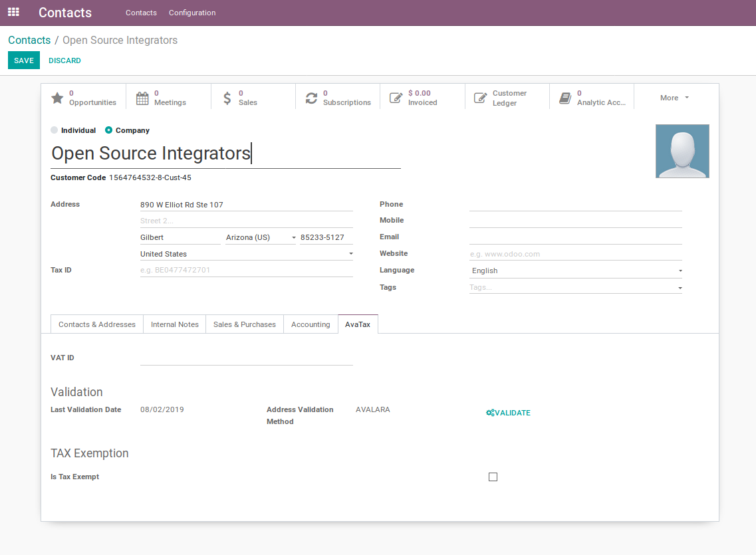
Task: Switch to the Accounting tab
Action: pyautogui.click(x=311, y=324)
